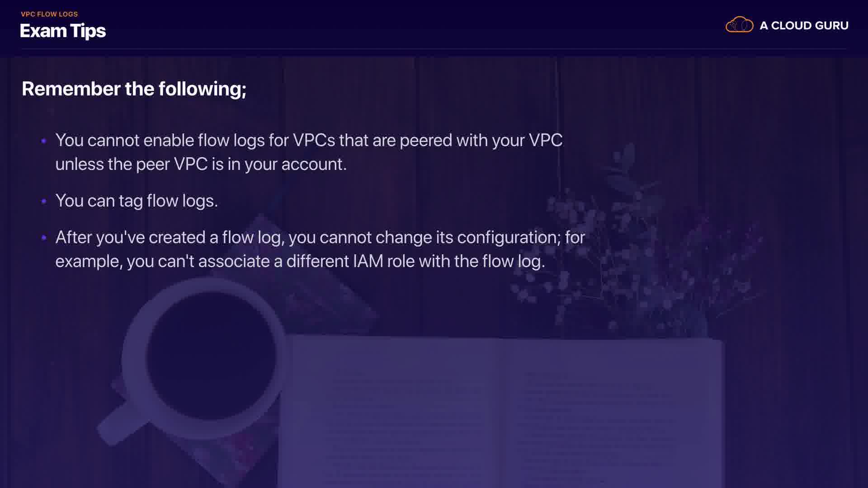Click the bullet dot beside tag flow logs
This screenshot has width=868, height=488.
point(44,201)
